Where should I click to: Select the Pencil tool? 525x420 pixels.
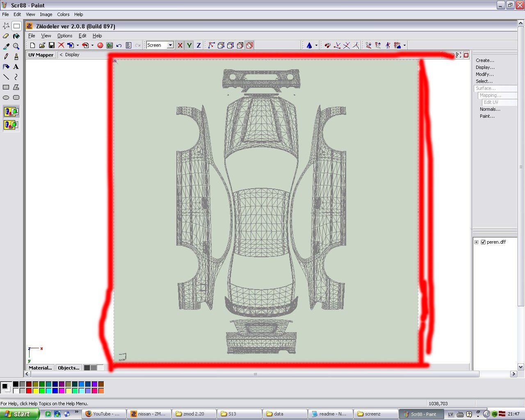[6, 57]
